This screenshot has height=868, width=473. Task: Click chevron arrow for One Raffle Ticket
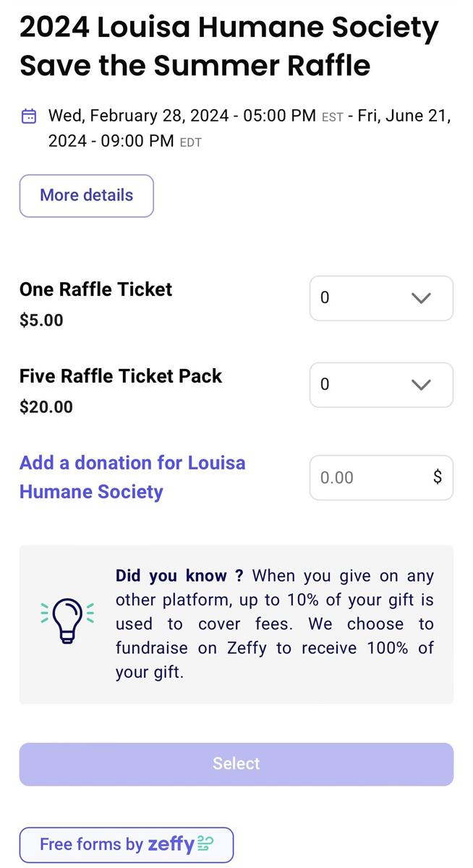click(x=421, y=298)
